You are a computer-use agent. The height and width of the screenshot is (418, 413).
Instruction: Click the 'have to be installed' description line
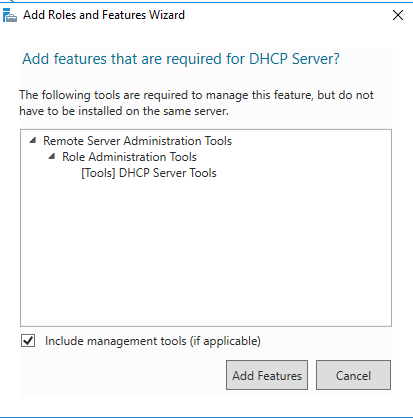tap(124, 111)
